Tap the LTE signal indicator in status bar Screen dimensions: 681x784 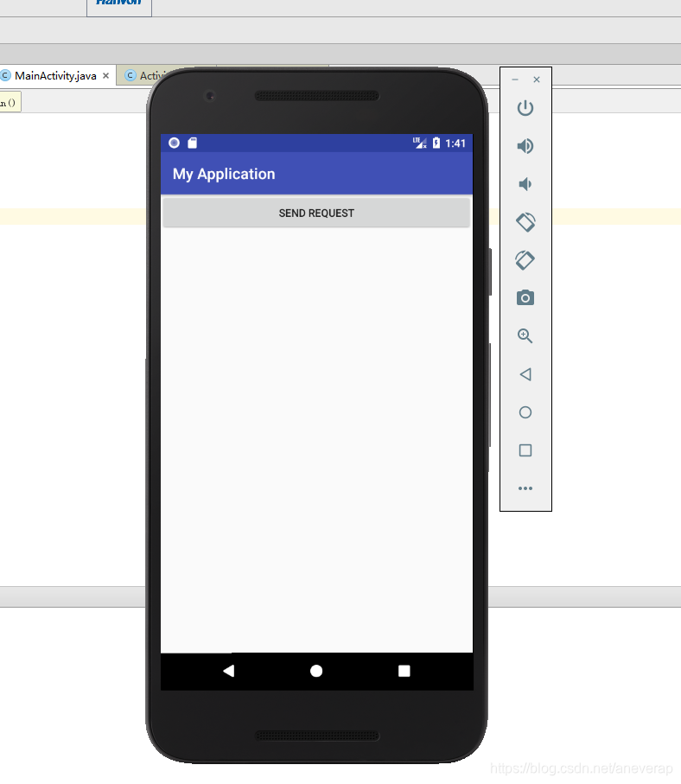(419, 143)
